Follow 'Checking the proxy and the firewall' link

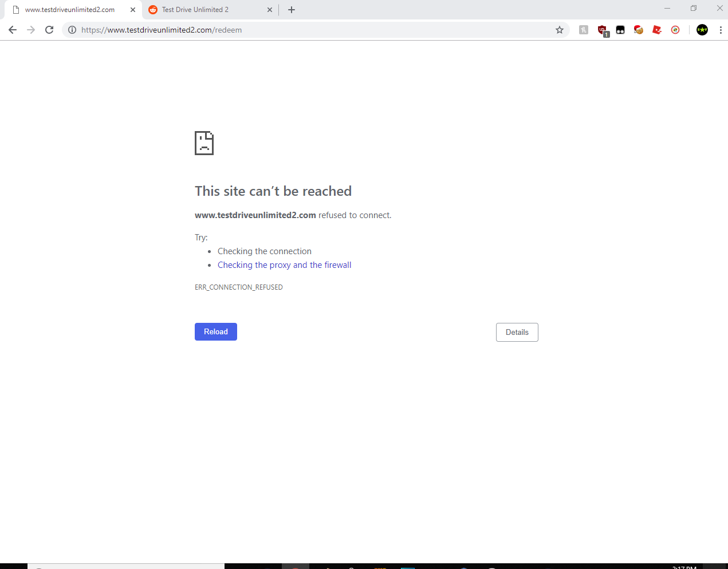[x=285, y=265]
